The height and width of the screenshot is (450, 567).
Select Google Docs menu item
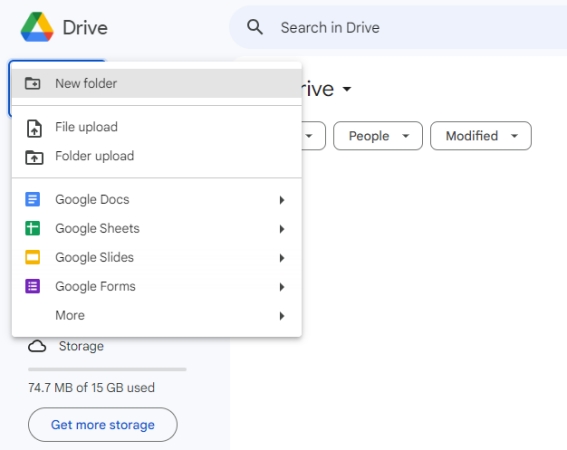157,199
